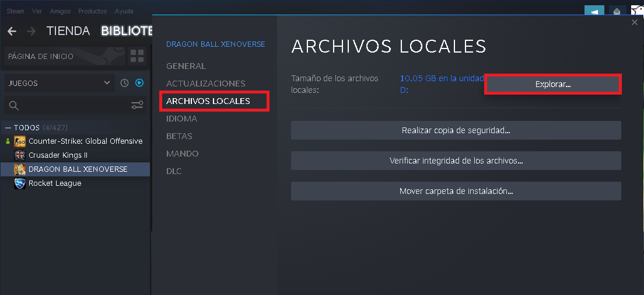This screenshot has width=644, height=295.
Task: Open the Ayuda menu
Action: (124, 11)
